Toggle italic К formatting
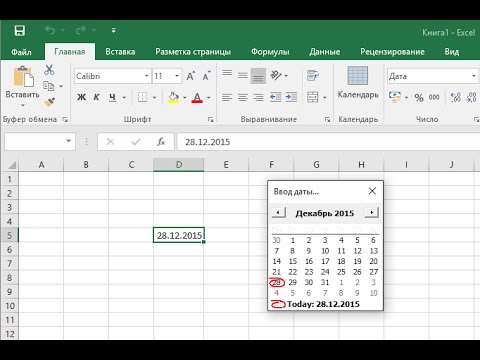 97,97
